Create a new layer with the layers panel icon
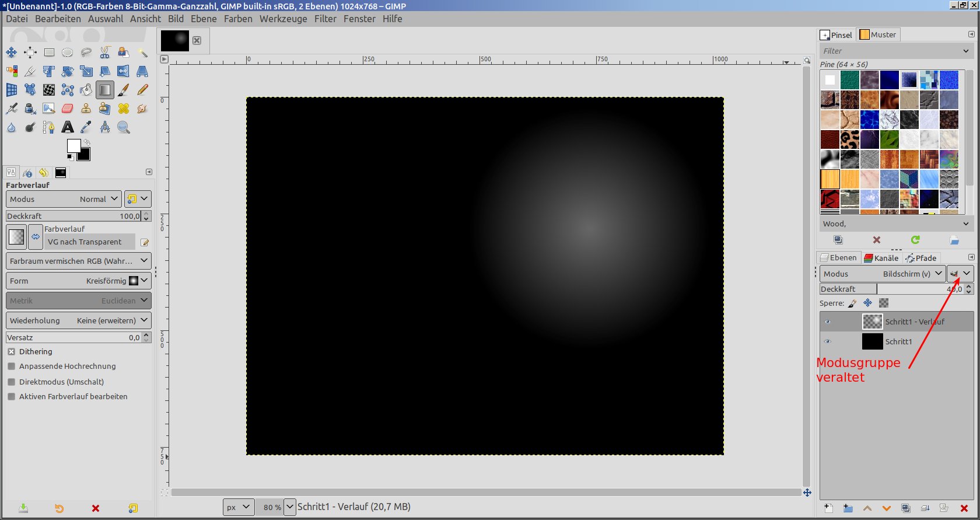 (x=828, y=508)
